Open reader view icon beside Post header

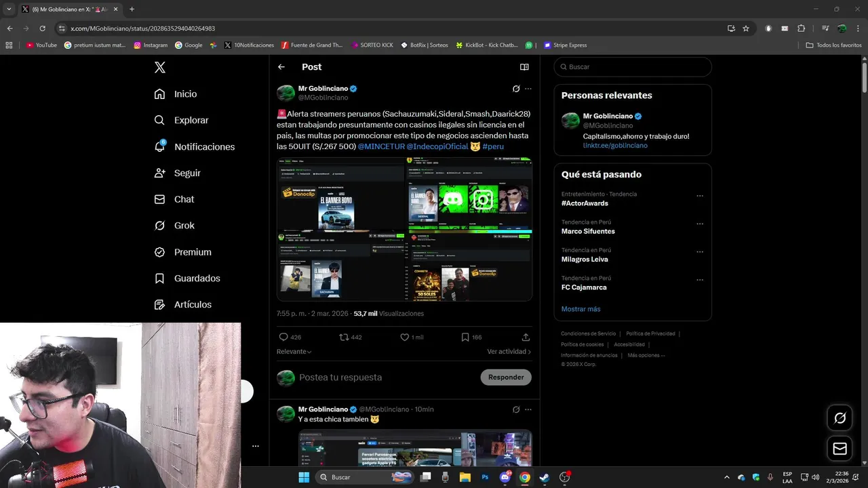coord(524,67)
